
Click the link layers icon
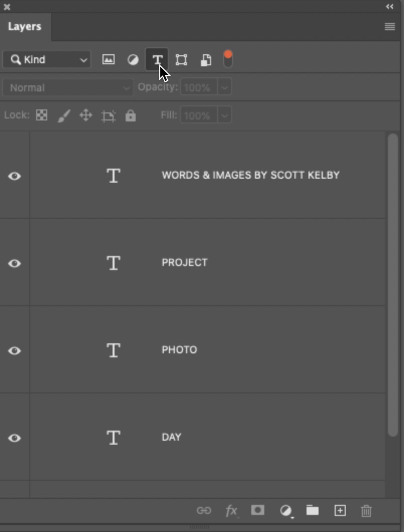(204, 510)
